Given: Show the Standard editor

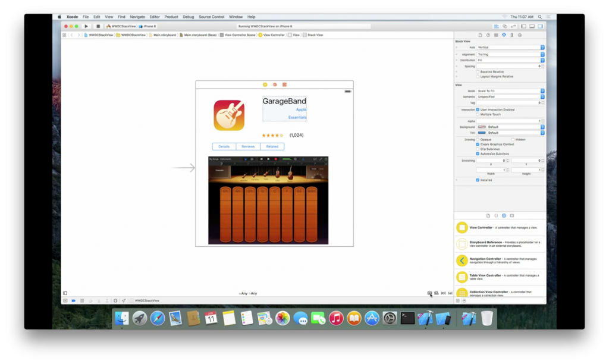Looking at the screenshot, I should 497,26.
